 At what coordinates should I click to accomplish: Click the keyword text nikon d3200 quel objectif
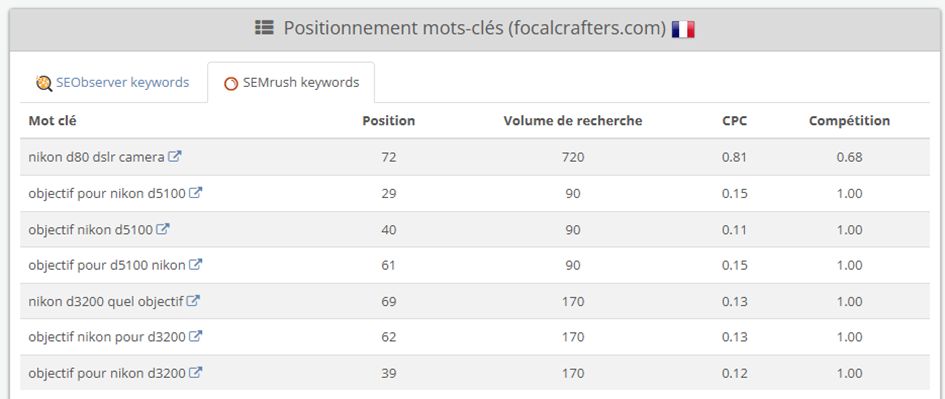pos(105,301)
